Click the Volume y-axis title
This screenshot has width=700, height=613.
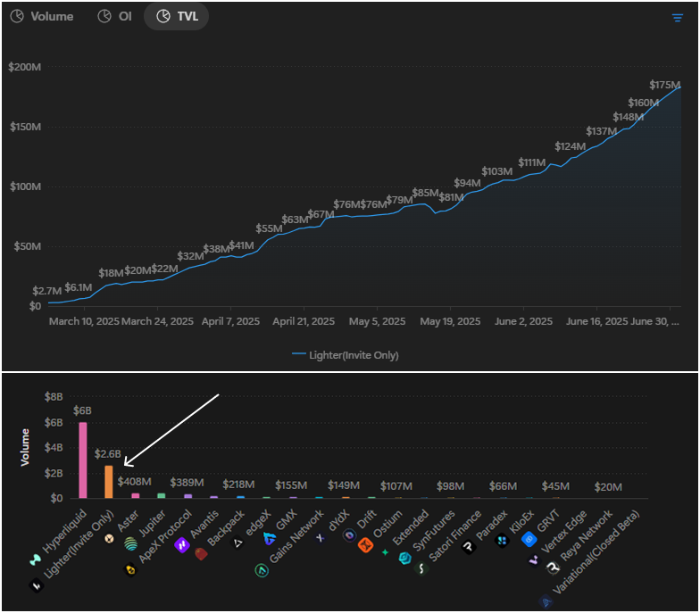tap(25, 448)
